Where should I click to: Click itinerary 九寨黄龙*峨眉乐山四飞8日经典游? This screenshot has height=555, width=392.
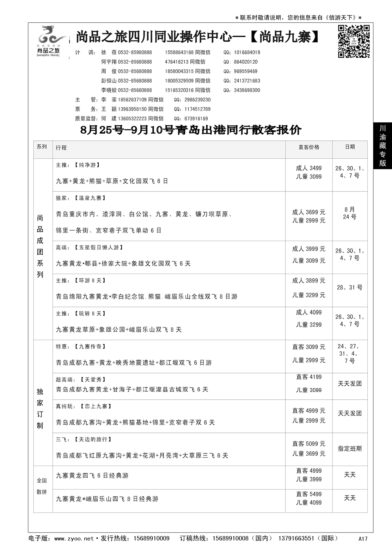(107, 499)
